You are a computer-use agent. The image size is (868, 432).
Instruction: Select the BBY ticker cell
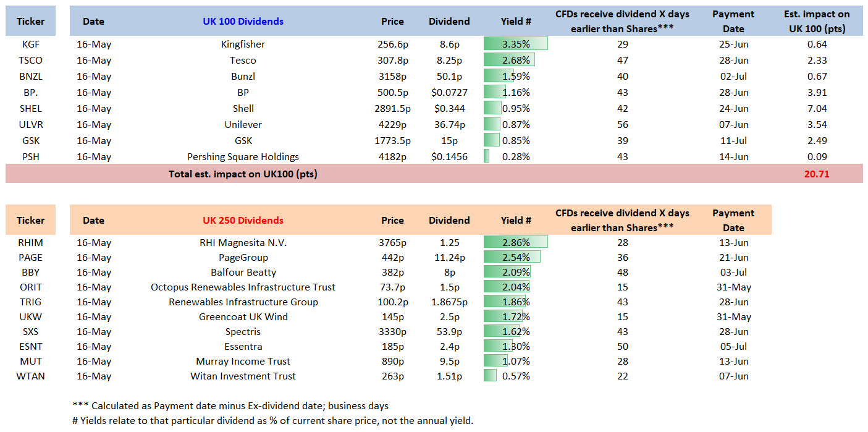tap(30, 273)
